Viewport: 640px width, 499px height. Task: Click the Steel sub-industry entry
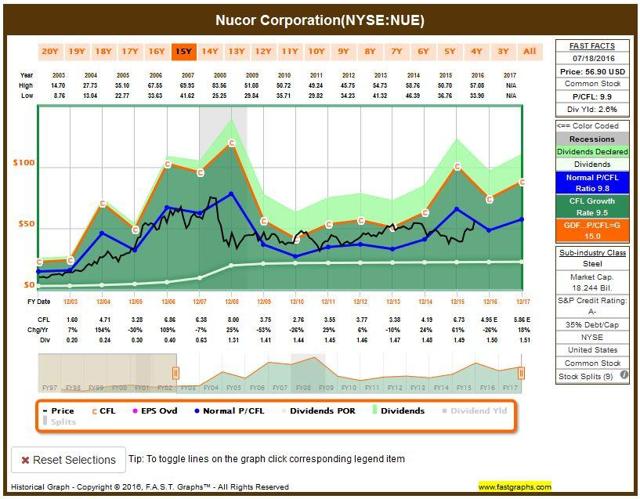point(592,264)
